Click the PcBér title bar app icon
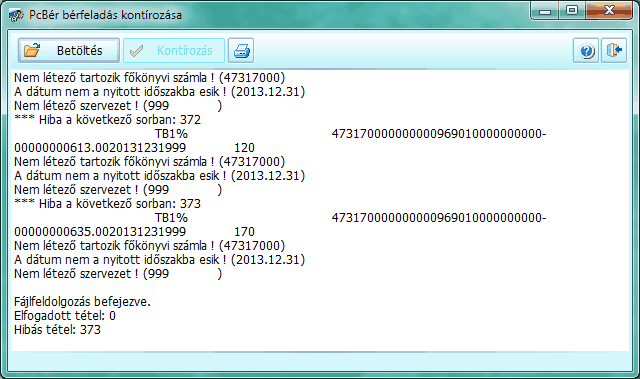Viewport: 640px width, 379px height. click(x=16, y=15)
